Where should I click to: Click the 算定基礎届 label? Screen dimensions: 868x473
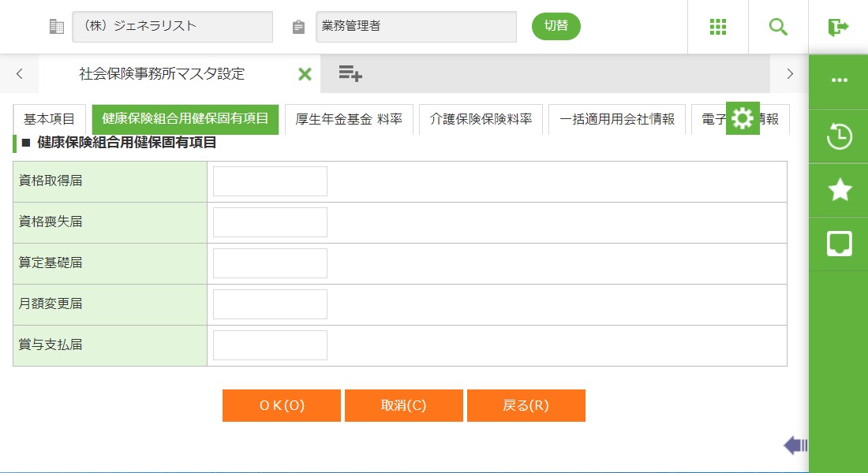[x=51, y=263]
